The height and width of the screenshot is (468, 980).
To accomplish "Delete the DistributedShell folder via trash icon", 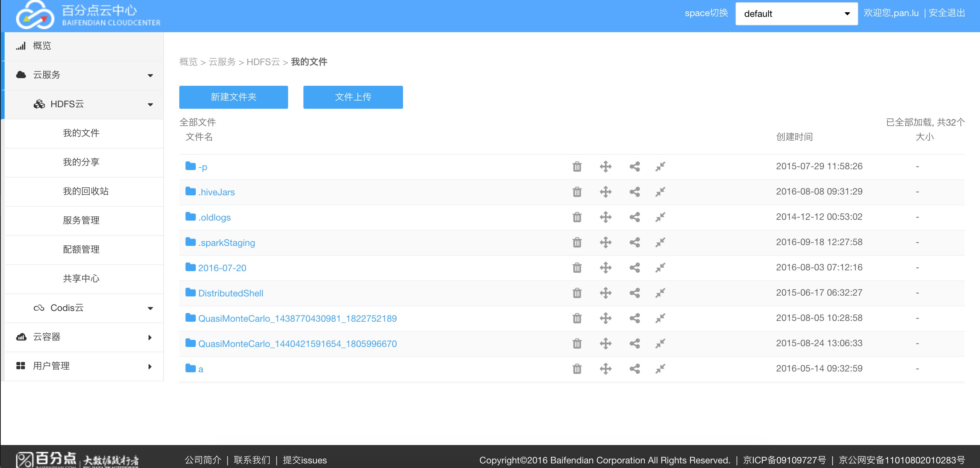I will pyautogui.click(x=577, y=293).
